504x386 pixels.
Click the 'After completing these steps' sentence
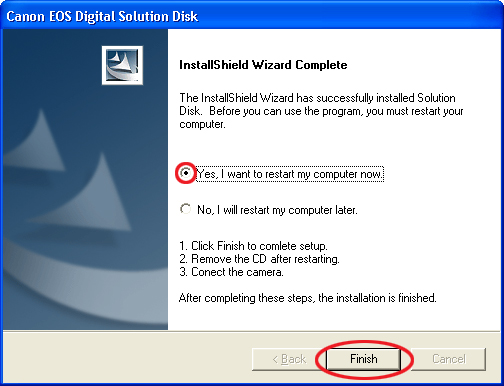click(308, 298)
